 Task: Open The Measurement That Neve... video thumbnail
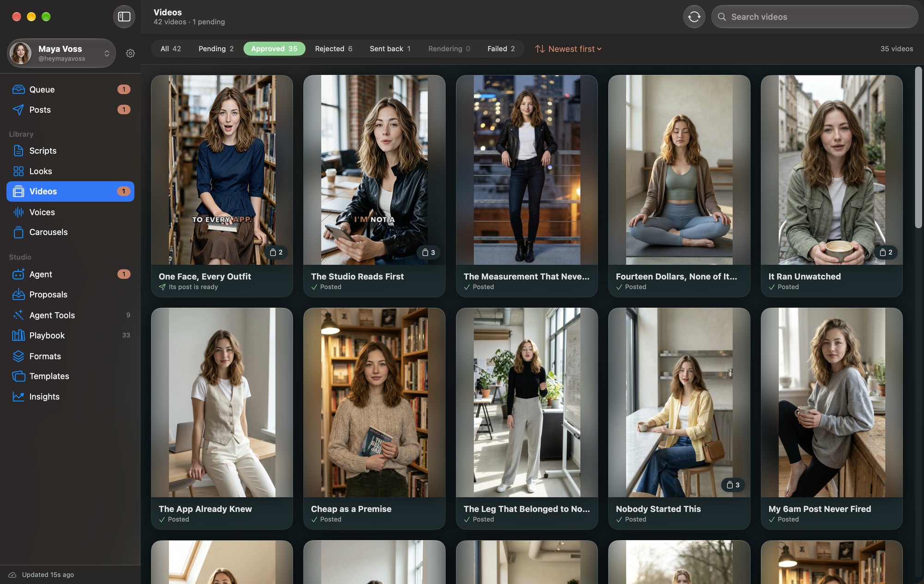[x=527, y=170]
